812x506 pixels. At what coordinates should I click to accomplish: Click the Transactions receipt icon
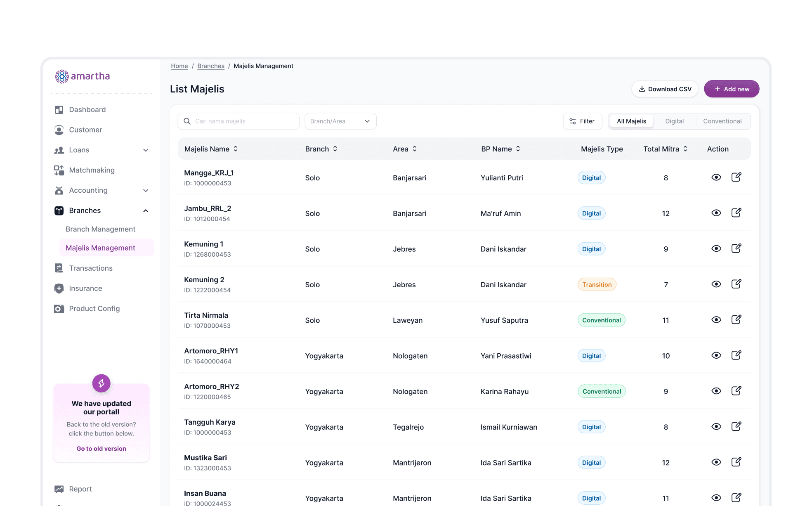click(59, 268)
